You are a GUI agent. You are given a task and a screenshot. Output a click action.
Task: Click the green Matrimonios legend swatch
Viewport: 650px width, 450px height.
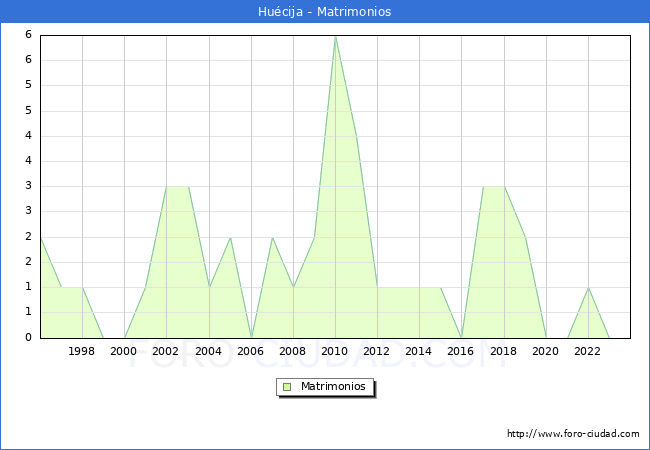tap(287, 387)
